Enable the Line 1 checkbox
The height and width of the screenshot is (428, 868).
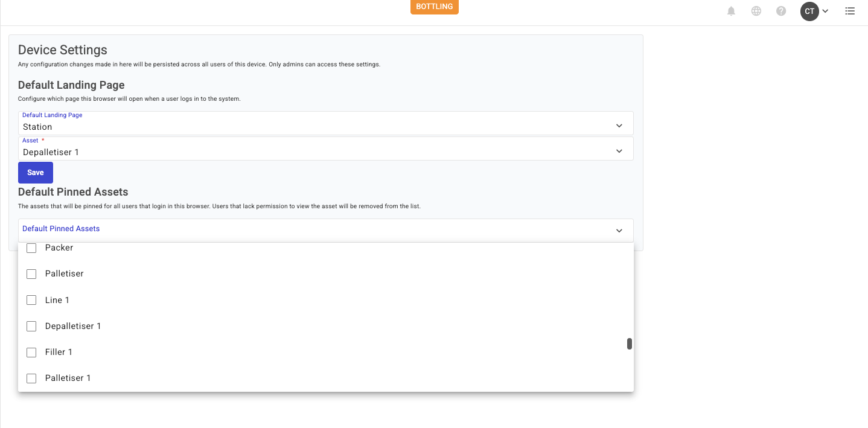(x=31, y=300)
